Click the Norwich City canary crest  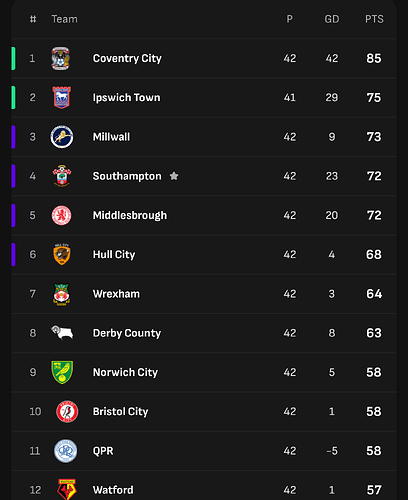(x=62, y=372)
